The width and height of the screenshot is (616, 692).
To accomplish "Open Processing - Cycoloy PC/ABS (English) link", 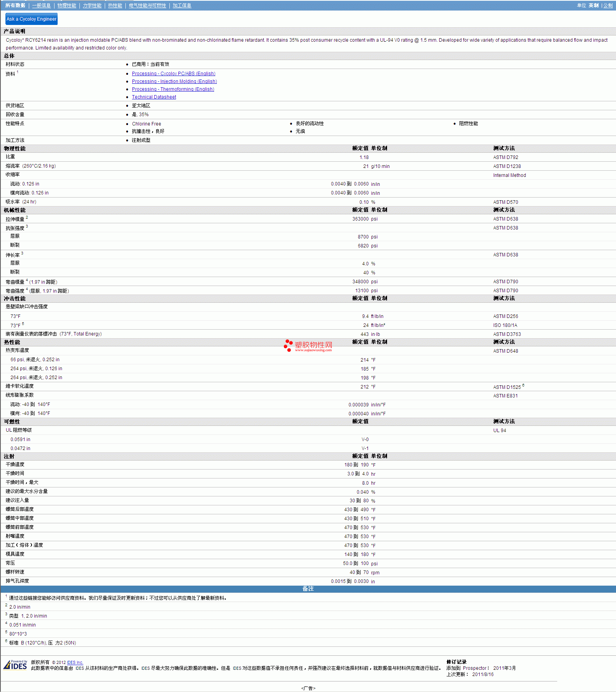I will point(173,73).
